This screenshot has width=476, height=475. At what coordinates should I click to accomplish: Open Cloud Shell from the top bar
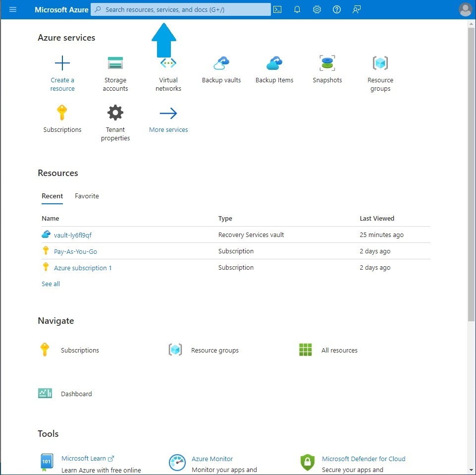coord(277,9)
